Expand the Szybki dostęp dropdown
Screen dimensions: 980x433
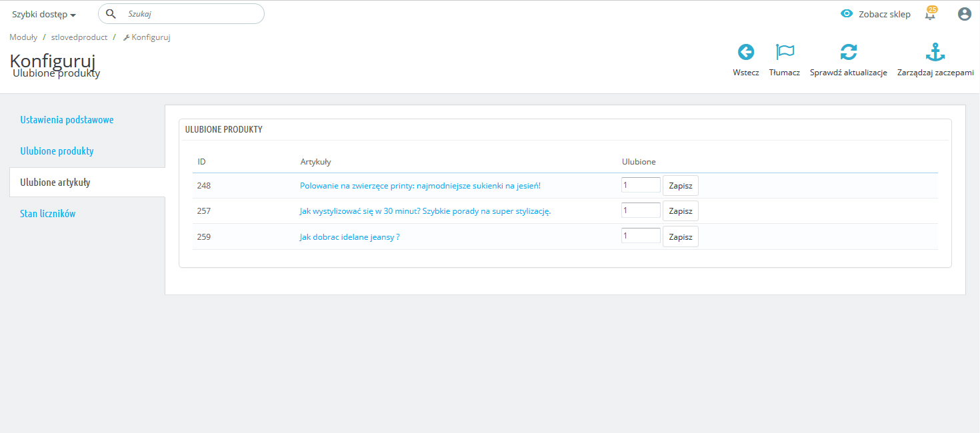44,15
